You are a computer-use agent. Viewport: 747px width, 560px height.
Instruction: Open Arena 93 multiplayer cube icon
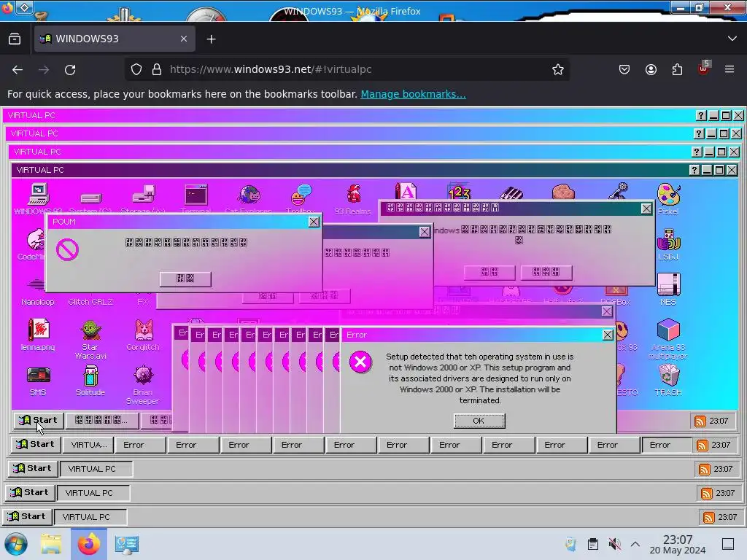[668, 338]
